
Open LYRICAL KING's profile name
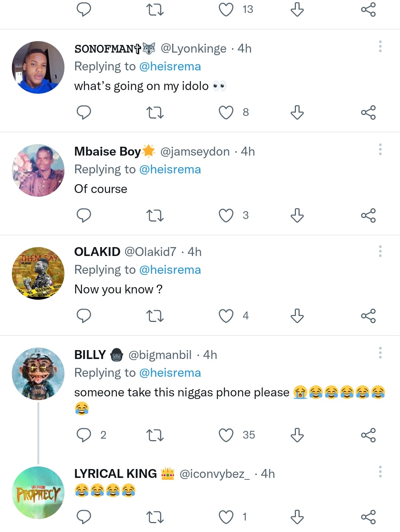116,474
